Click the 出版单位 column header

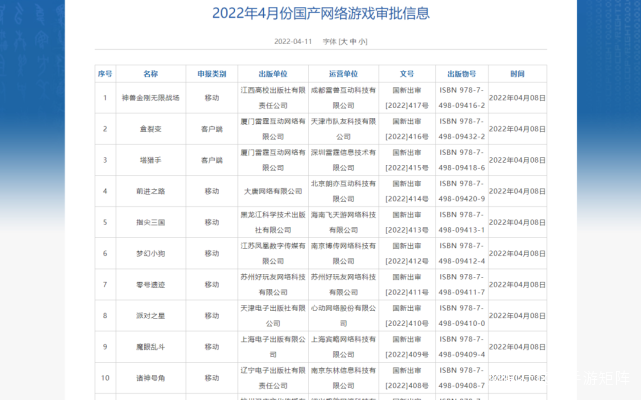[273, 74]
